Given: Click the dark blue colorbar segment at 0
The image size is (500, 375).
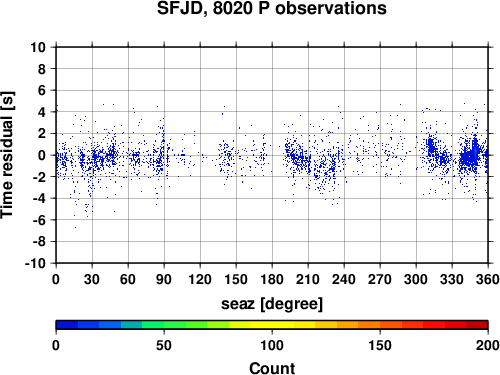Looking at the screenshot, I should tap(67, 325).
